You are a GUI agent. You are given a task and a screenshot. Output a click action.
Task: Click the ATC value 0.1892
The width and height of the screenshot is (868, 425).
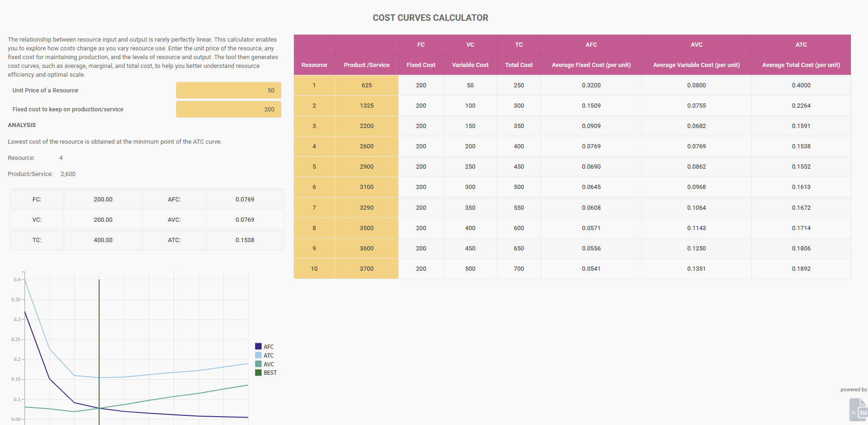[x=801, y=269]
